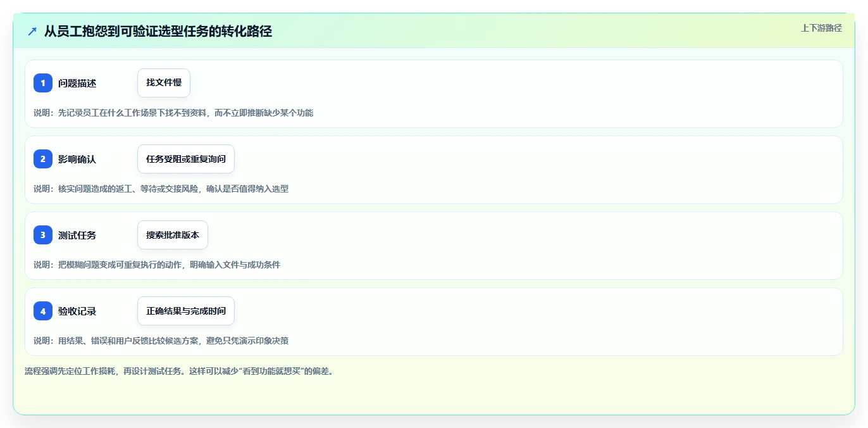Screen dimensions: 868x428
Task: Click the step 1 number badge
Action: [43, 83]
